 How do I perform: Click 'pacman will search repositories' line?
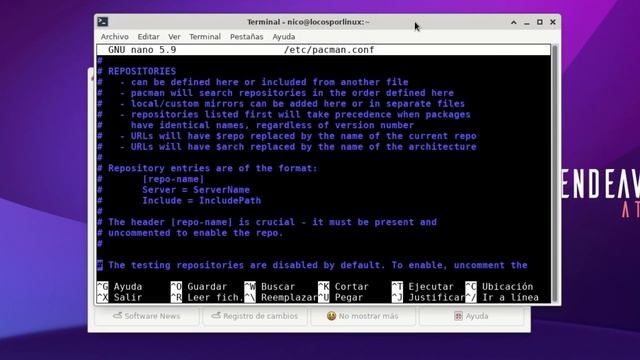292,93
